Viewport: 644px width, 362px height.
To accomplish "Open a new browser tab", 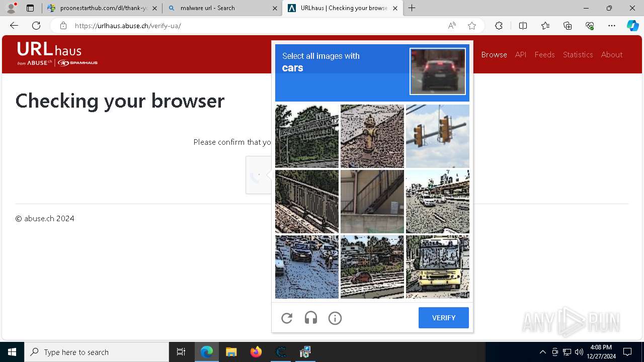I will pos(412,8).
